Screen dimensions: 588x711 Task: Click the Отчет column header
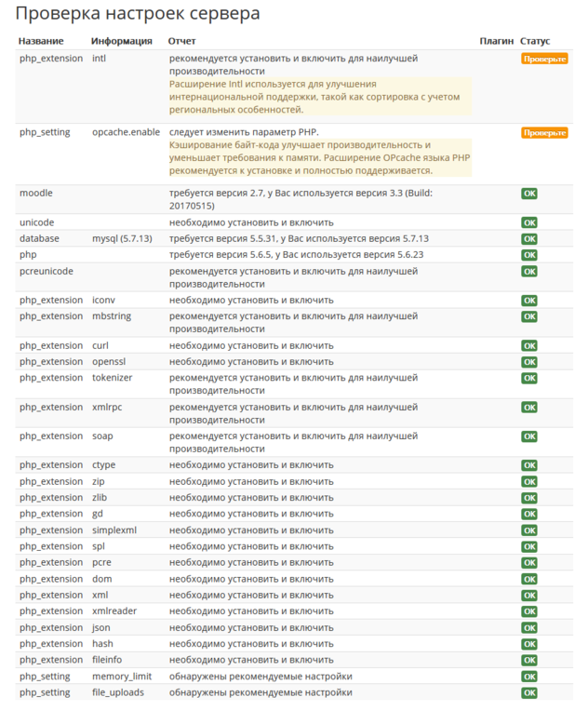coord(182,42)
